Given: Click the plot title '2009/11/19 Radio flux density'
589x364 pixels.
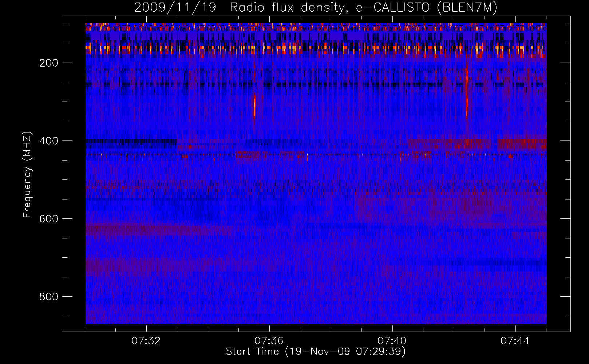Looking at the screenshot, I should [316, 7].
